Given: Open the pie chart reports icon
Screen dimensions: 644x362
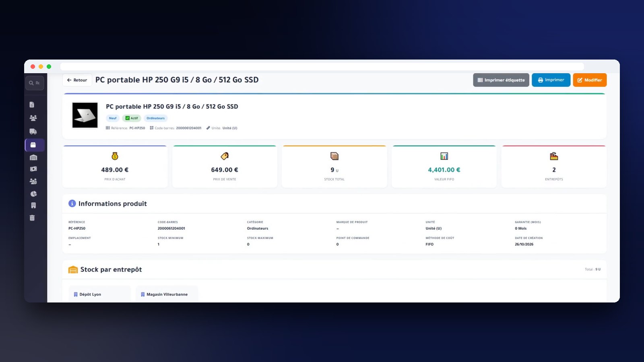Looking at the screenshot, I should pyautogui.click(x=33, y=193).
